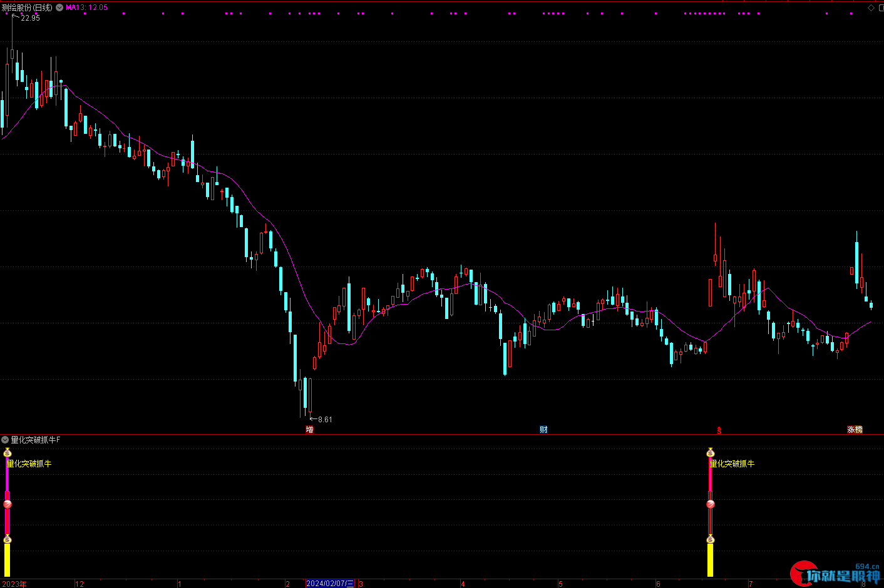The image size is (884, 588).
Task: Select the highlighted date 2024/02/07/三 on the timeline
Action: click(x=330, y=584)
